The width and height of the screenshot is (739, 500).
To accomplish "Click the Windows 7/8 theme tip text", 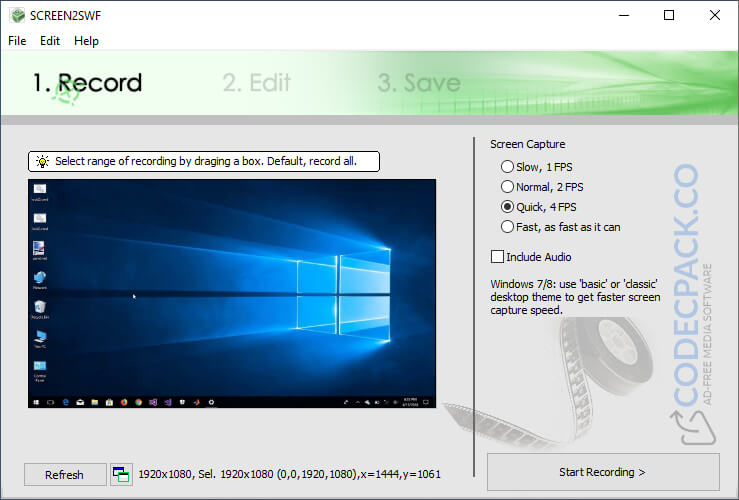I will tap(575, 297).
